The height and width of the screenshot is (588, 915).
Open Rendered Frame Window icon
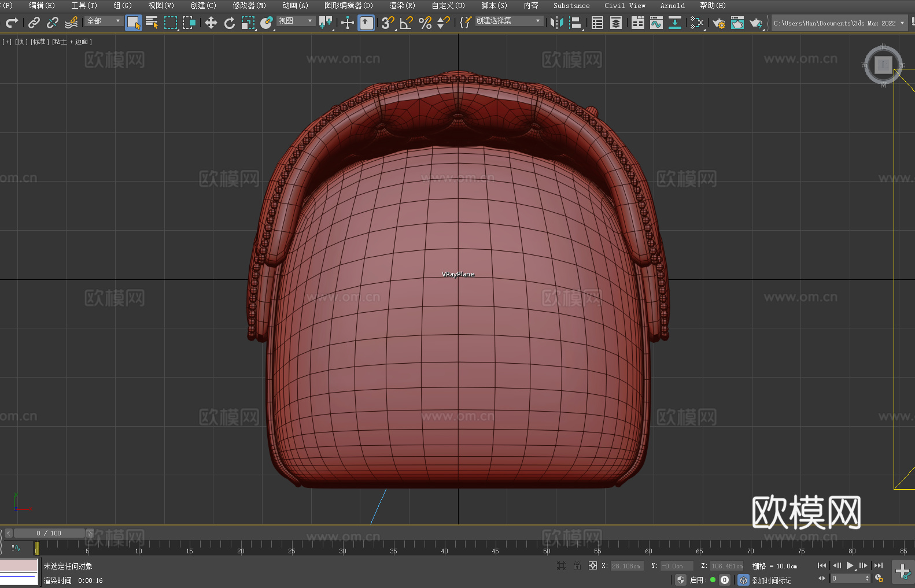pyautogui.click(x=737, y=23)
